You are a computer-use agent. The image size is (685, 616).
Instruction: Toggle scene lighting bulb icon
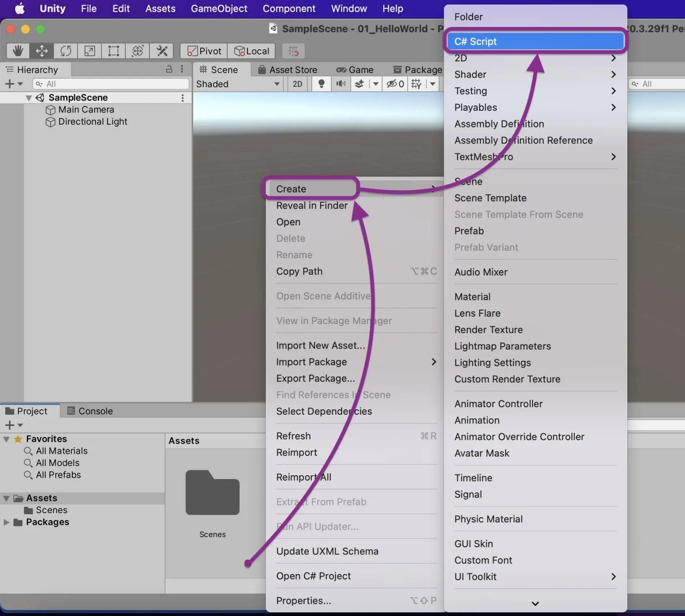pos(321,84)
